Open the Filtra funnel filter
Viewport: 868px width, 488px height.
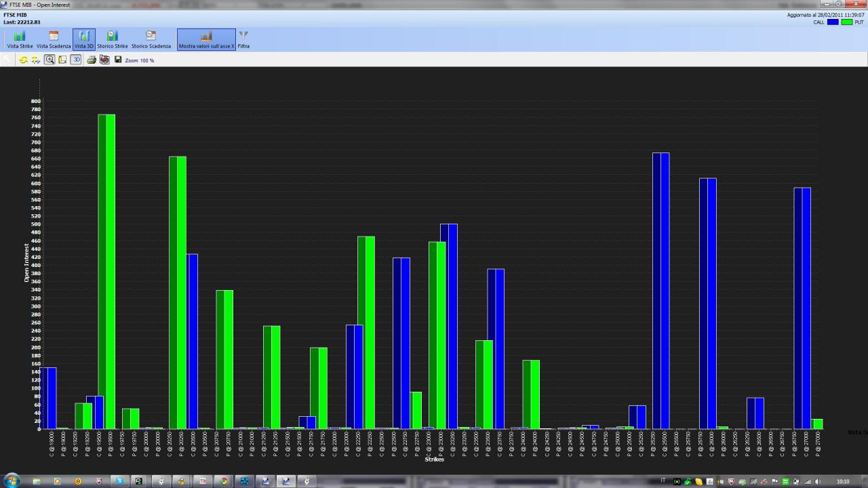point(243,39)
